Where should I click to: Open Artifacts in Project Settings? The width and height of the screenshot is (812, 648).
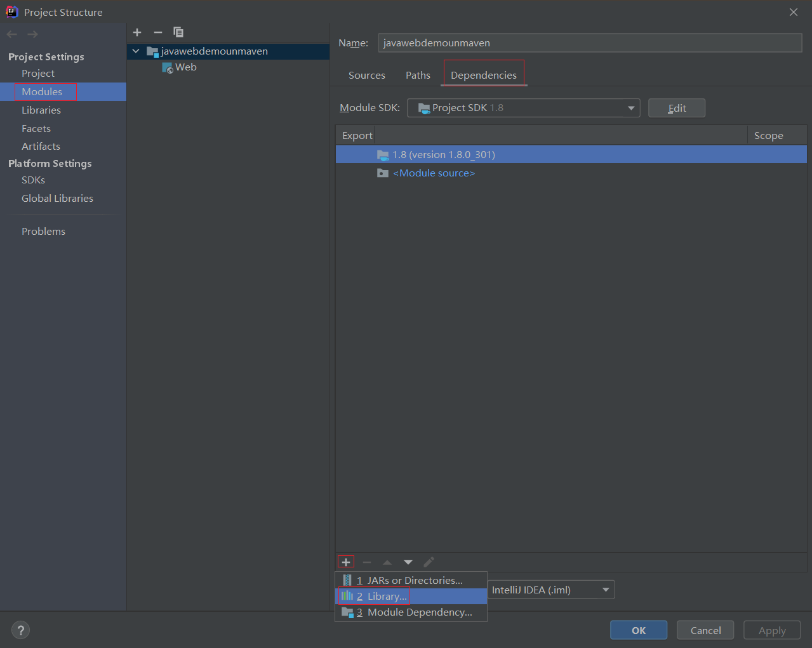click(x=41, y=147)
